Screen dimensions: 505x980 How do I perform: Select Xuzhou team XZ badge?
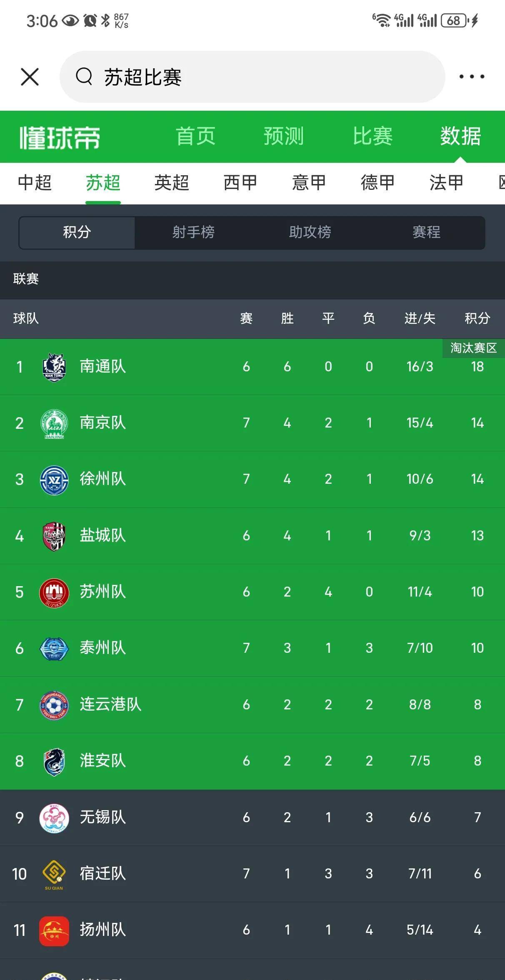(54, 480)
